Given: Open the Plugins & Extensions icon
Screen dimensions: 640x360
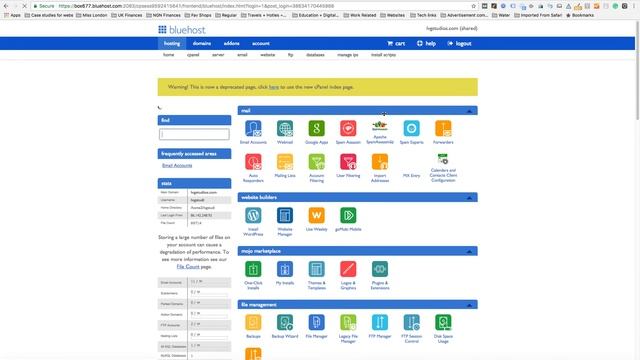Looking at the screenshot, I should 380,269.
